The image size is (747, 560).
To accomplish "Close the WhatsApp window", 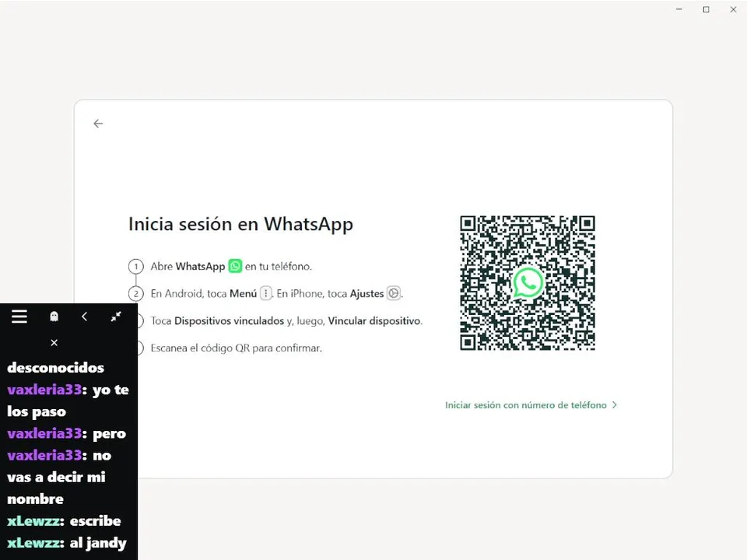I will (x=733, y=9).
